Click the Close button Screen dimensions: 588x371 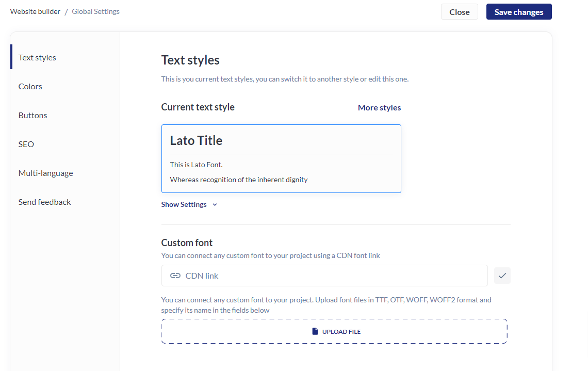pyautogui.click(x=459, y=12)
